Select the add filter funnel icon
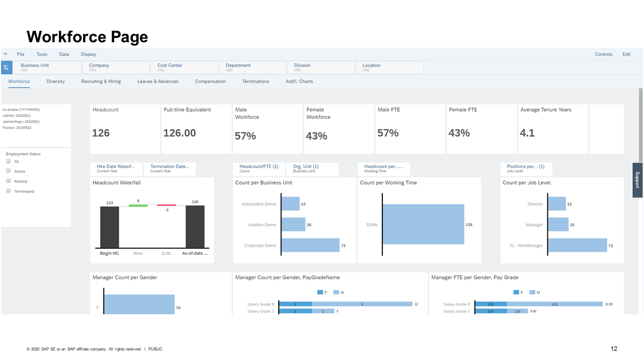 (x=6, y=67)
